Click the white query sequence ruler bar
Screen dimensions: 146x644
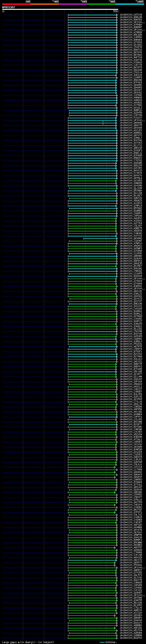60,10
